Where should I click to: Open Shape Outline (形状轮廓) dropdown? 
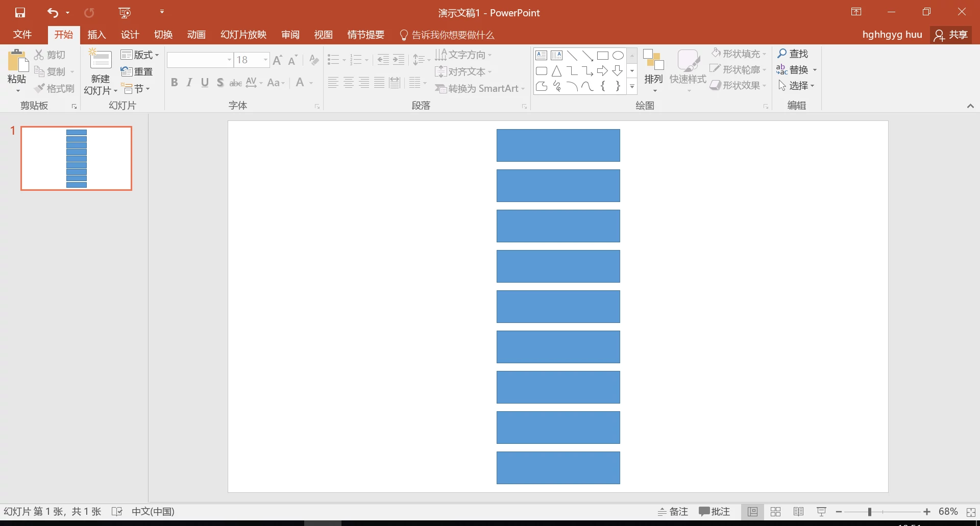click(739, 69)
